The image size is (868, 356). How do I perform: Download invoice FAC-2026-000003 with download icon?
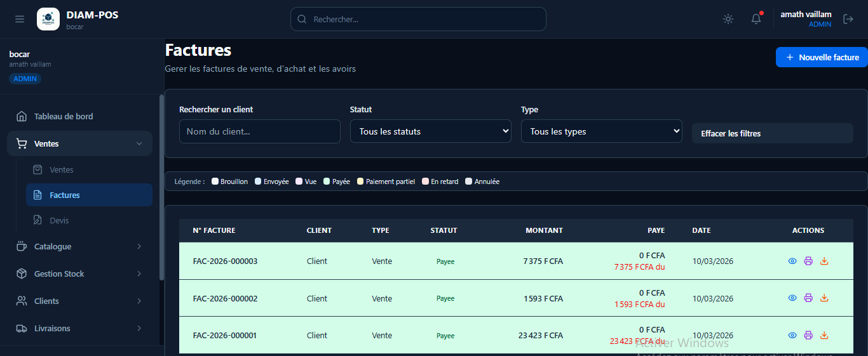(824, 261)
